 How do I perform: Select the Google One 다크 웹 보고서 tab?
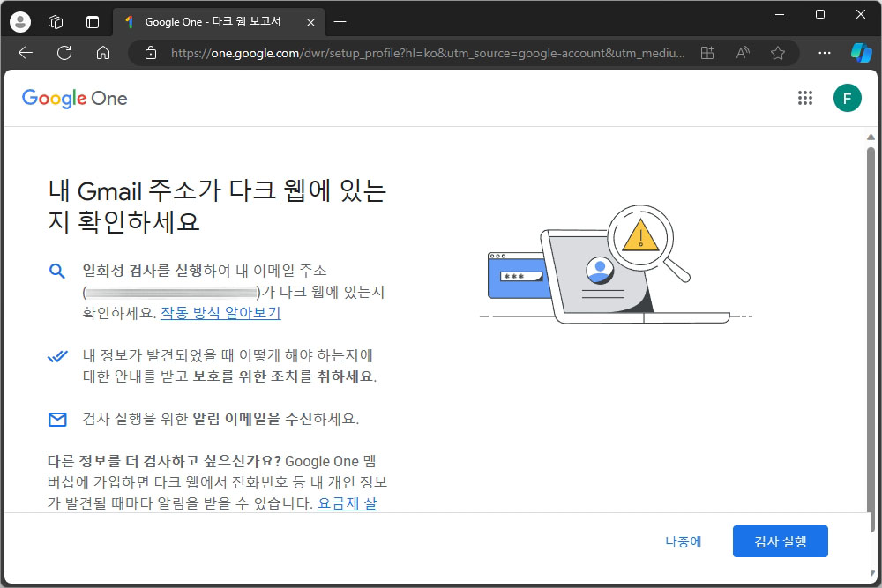(218, 22)
